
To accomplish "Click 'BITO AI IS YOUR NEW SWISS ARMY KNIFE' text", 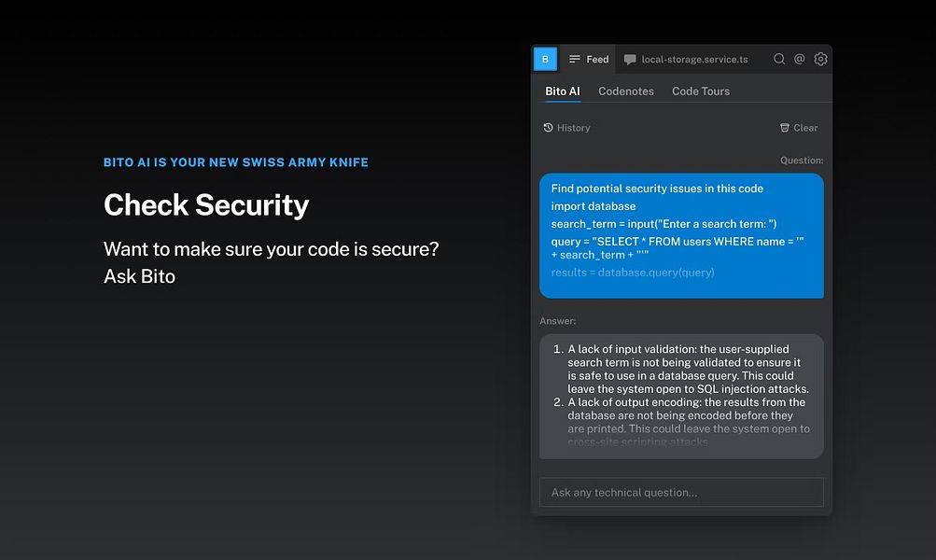I will (x=236, y=162).
